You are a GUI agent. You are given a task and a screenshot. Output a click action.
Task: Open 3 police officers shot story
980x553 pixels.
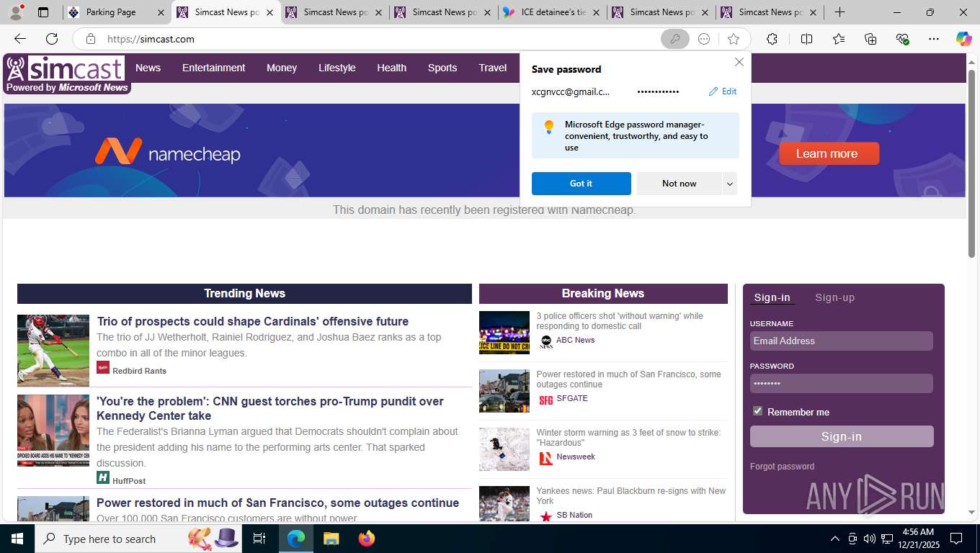620,321
